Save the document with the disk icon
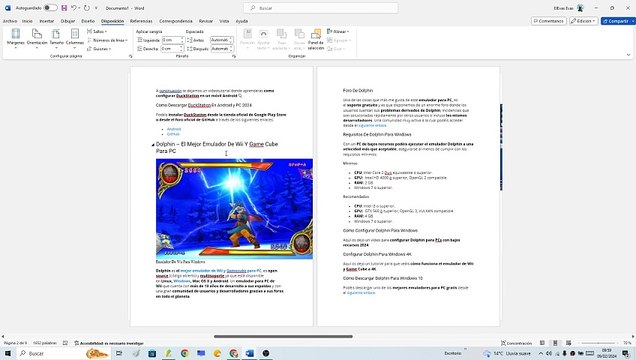 click(x=64, y=8)
